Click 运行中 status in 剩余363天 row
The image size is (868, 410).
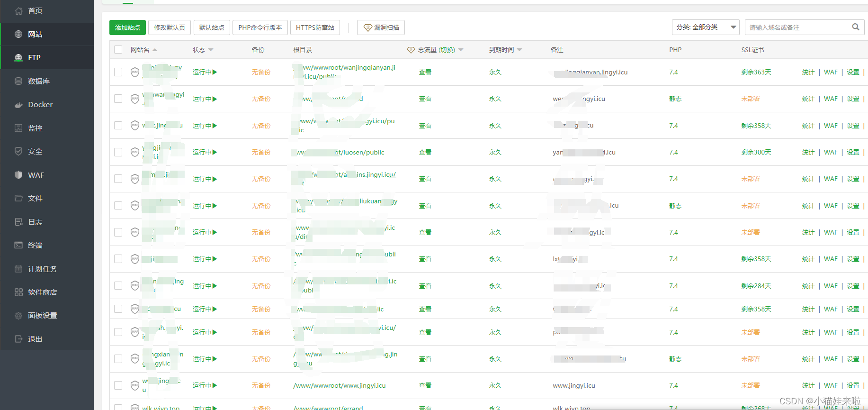pos(205,72)
